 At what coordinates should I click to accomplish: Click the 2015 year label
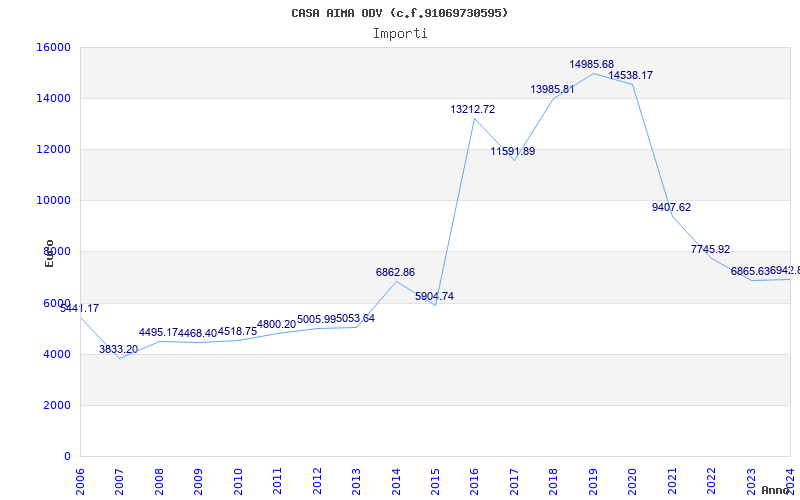(435, 481)
